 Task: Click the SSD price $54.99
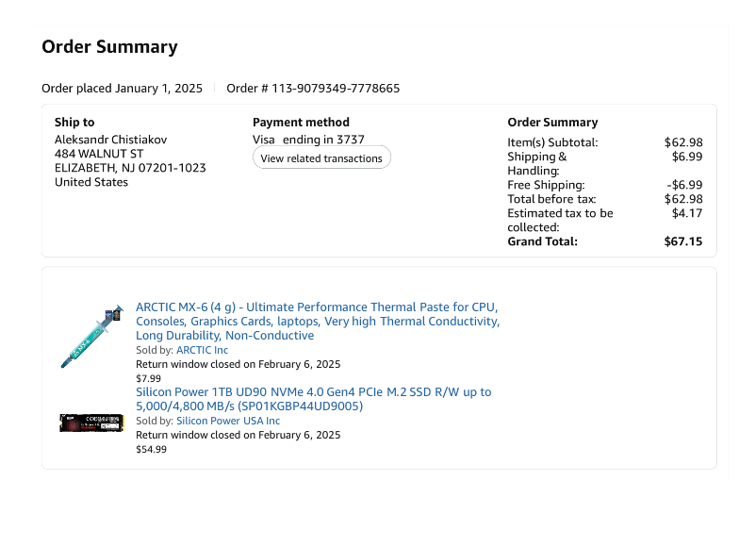click(152, 449)
